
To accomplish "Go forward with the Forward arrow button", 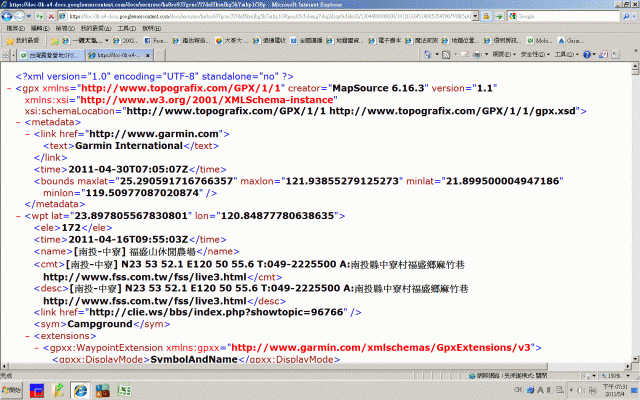I will pyautogui.click(x=19, y=16).
